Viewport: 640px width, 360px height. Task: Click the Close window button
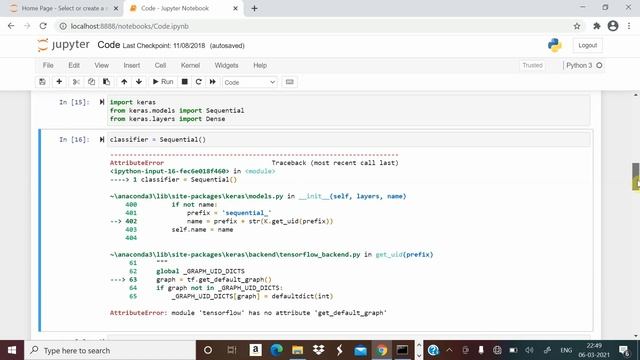point(629,7)
